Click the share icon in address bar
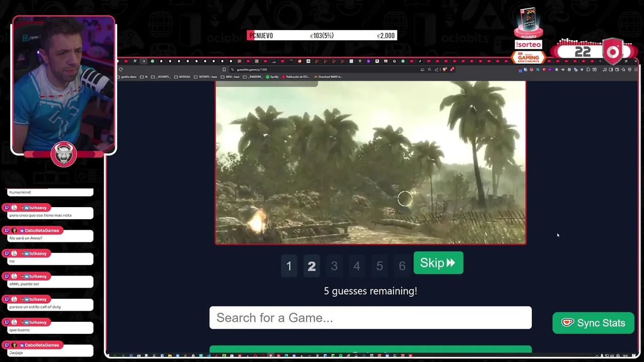The height and width of the screenshot is (362, 644). (x=437, y=69)
